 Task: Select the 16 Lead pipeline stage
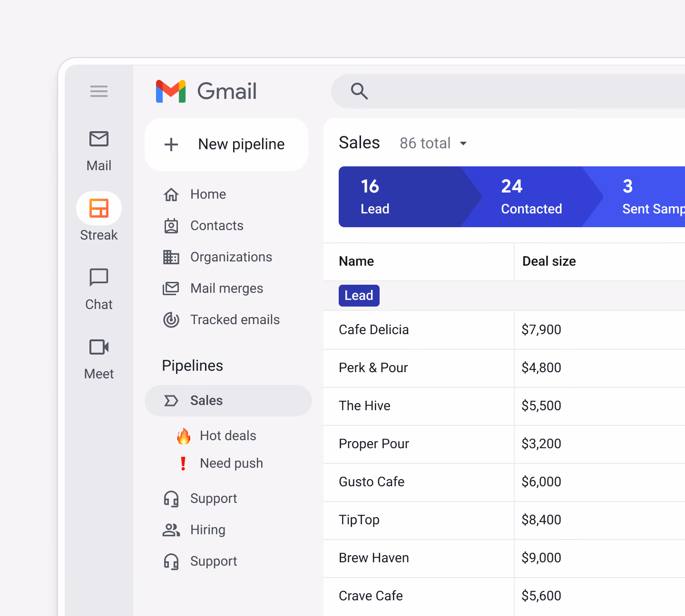[410, 197]
